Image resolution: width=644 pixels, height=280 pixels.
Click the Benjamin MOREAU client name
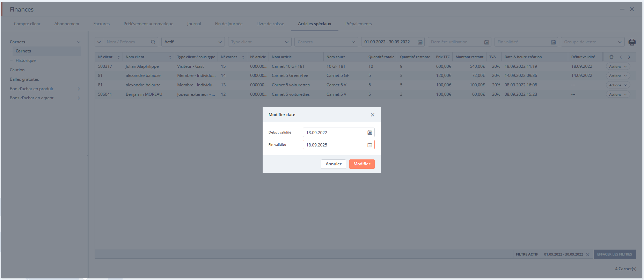click(x=144, y=94)
